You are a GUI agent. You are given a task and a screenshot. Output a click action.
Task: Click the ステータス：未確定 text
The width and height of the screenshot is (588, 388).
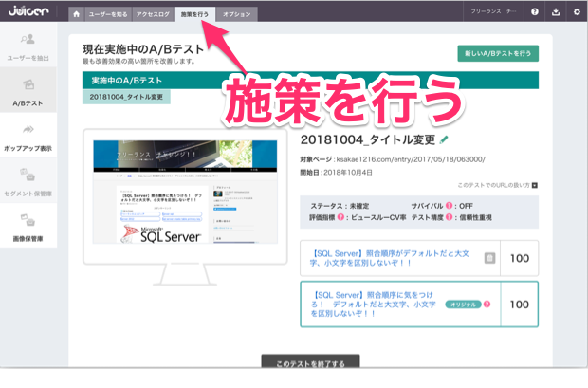tap(340, 206)
